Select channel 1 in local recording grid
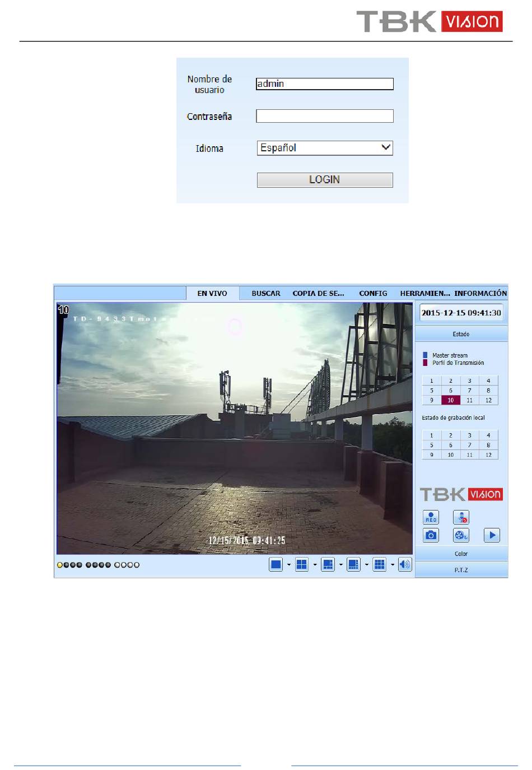The width and height of the screenshot is (532, 770). click(x=431, y=435)
